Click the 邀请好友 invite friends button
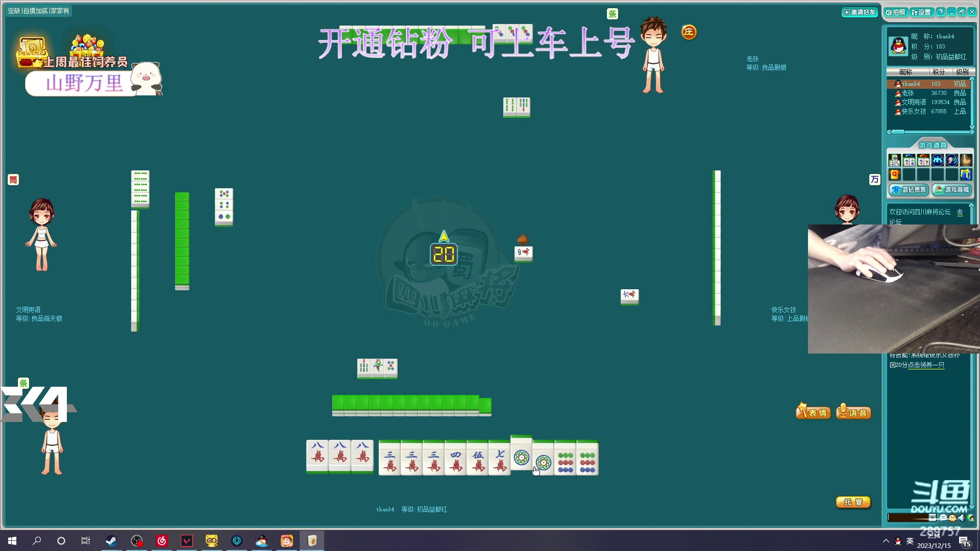 [860, 11]
